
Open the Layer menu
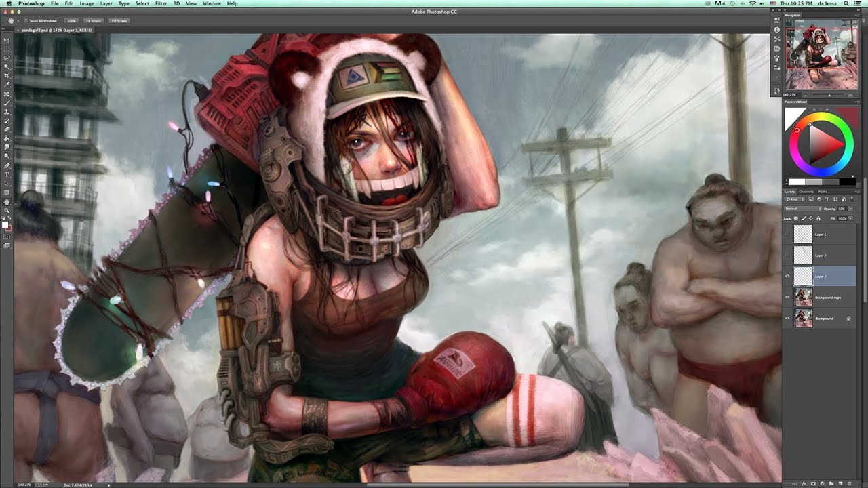click(x=106, y=3)
